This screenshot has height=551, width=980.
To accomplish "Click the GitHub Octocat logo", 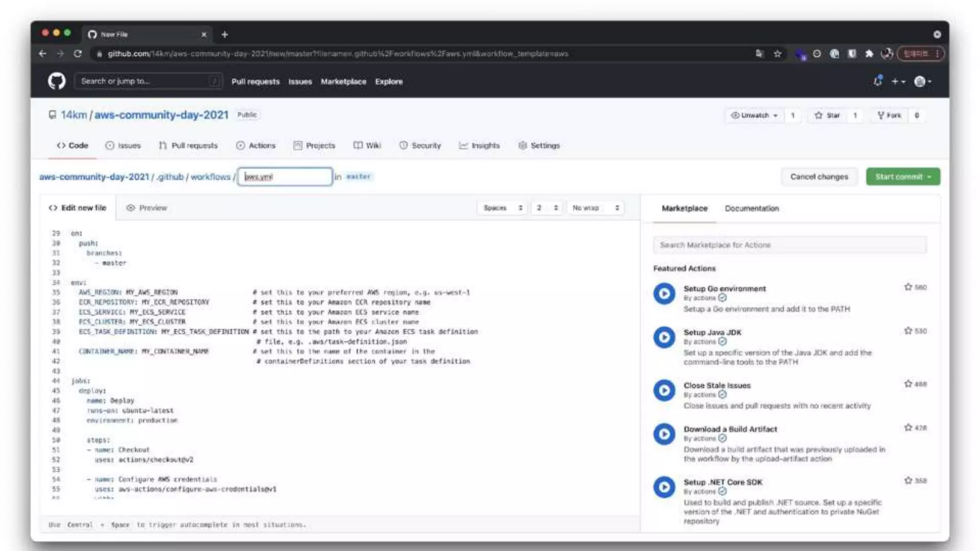I will coord(56,81).
